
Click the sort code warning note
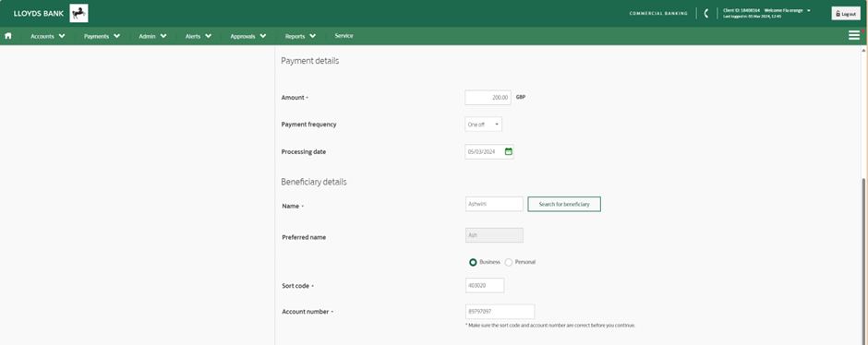550,325
